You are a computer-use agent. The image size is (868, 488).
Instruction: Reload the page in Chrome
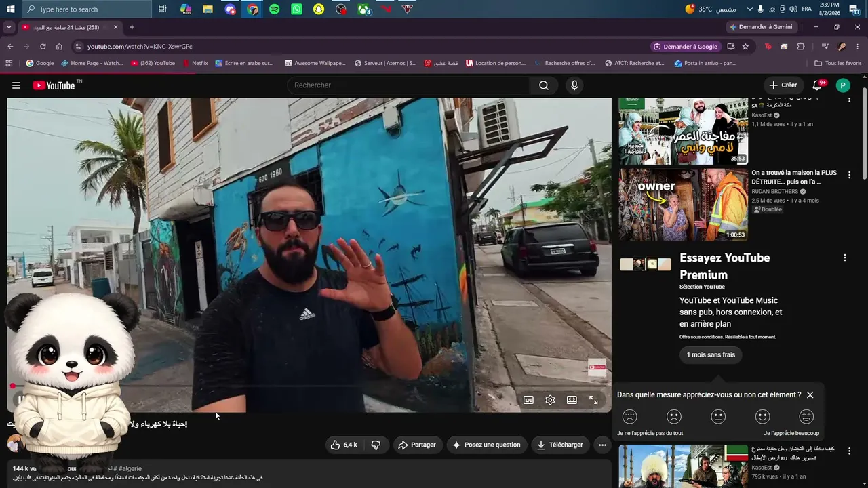point(43,47)
